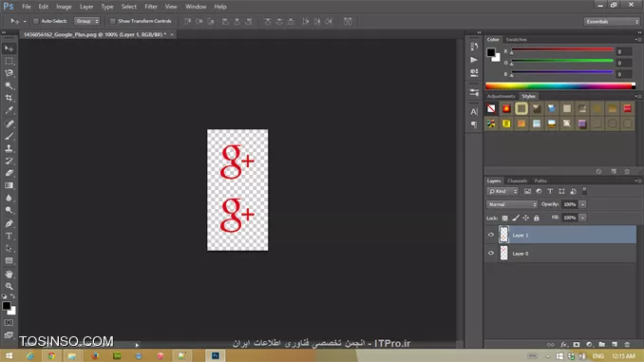Image resolution: width=644 pixels, height=362 pixels.
Task: Select the Clone Stamp tool
Action: (x=9, y=148)
